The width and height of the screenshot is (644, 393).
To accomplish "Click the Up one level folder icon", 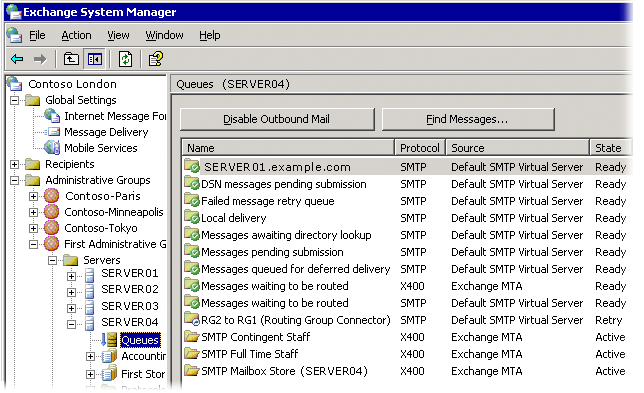I will click(x=71, y=59).
